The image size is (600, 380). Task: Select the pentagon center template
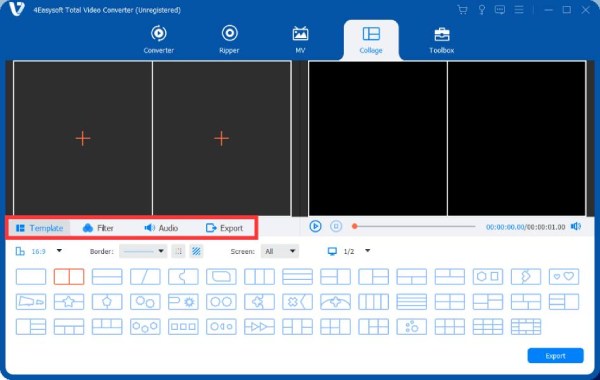[107, 302]
